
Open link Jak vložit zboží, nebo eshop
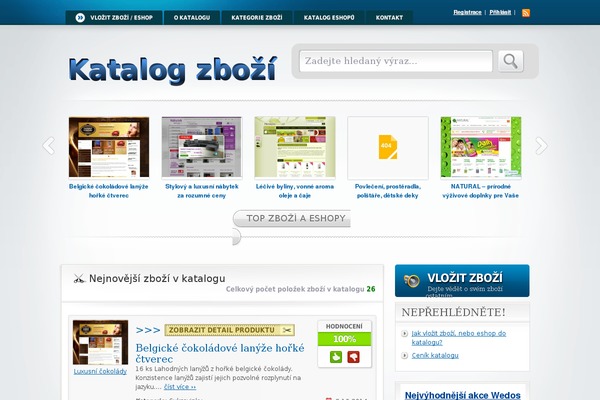[458, 338]
